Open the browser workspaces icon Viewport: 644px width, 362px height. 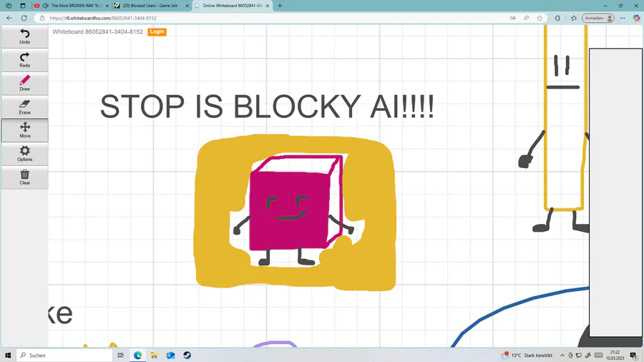(9, 6)
